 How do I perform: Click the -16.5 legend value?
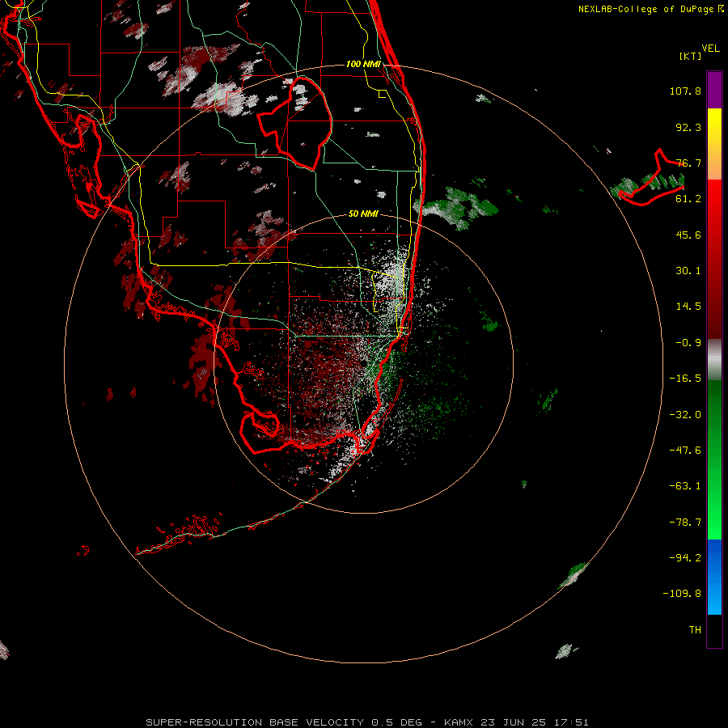pyautogui.click(x=685, y=379)
